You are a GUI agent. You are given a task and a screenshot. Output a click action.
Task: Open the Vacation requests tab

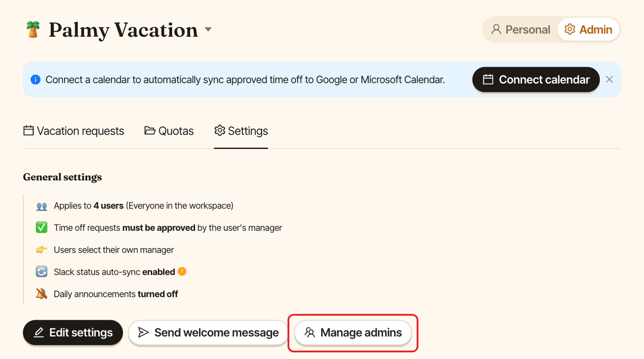[74, 131]
